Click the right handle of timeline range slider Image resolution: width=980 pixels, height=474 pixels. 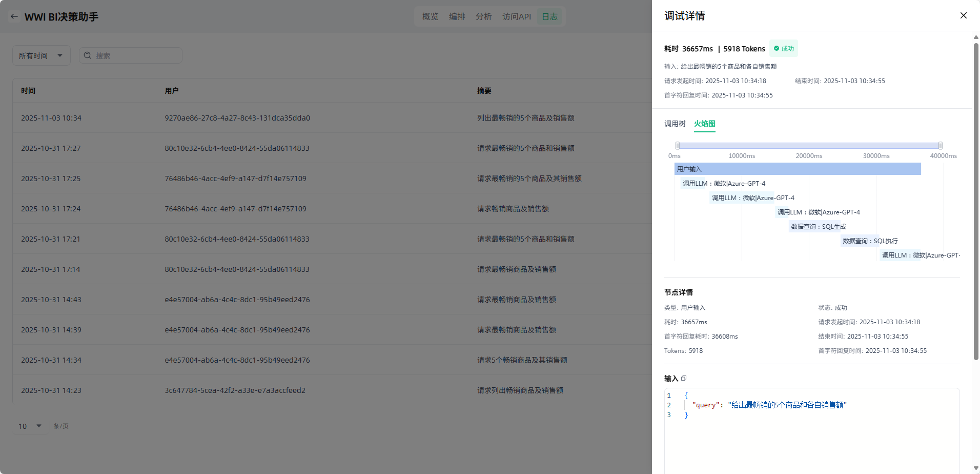[940, 146]
